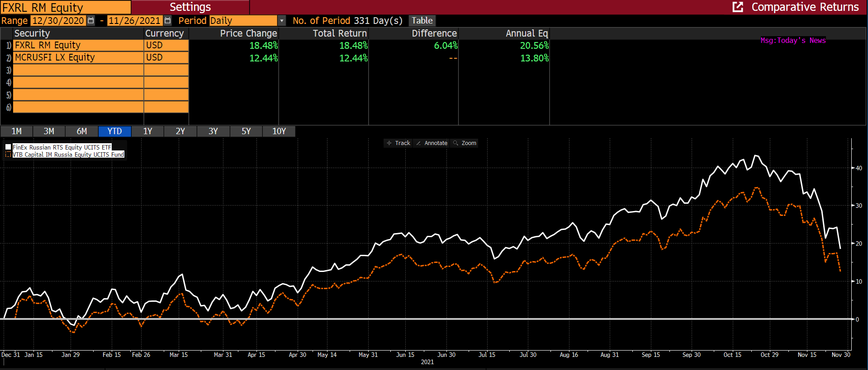Image resolution: width=868 pixels, height=370 pixels.
Task: Click the Security column header
Action: pyautogui.click(x=32, y=33)
